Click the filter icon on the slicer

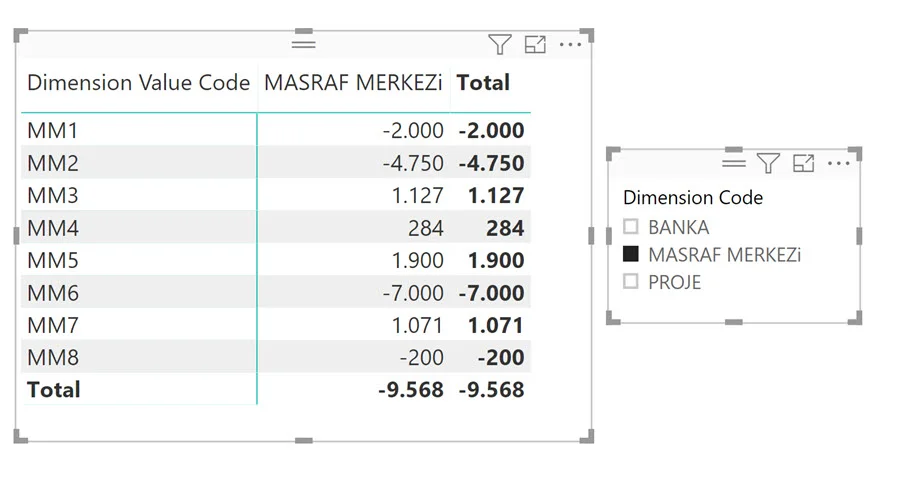point(768,163)
